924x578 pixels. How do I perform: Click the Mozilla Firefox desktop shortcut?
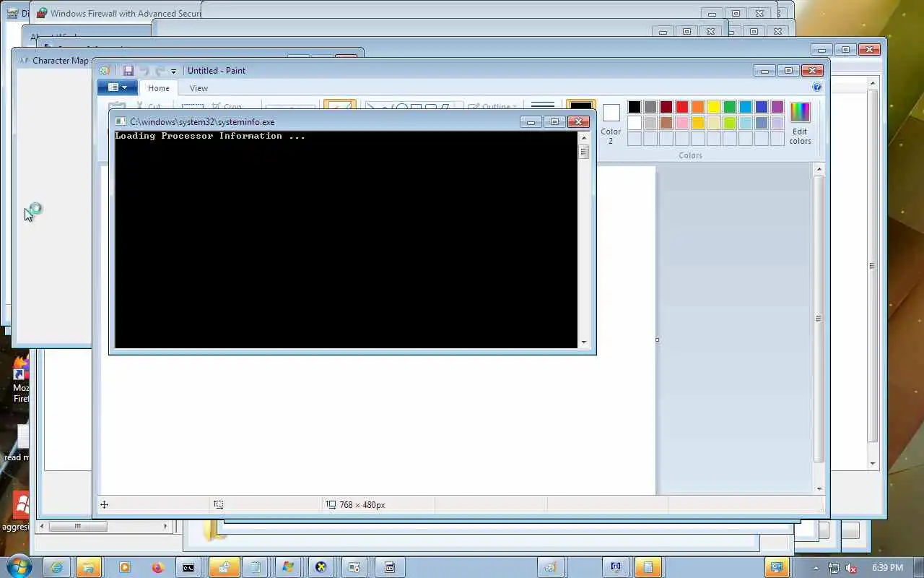pos(21,379)
